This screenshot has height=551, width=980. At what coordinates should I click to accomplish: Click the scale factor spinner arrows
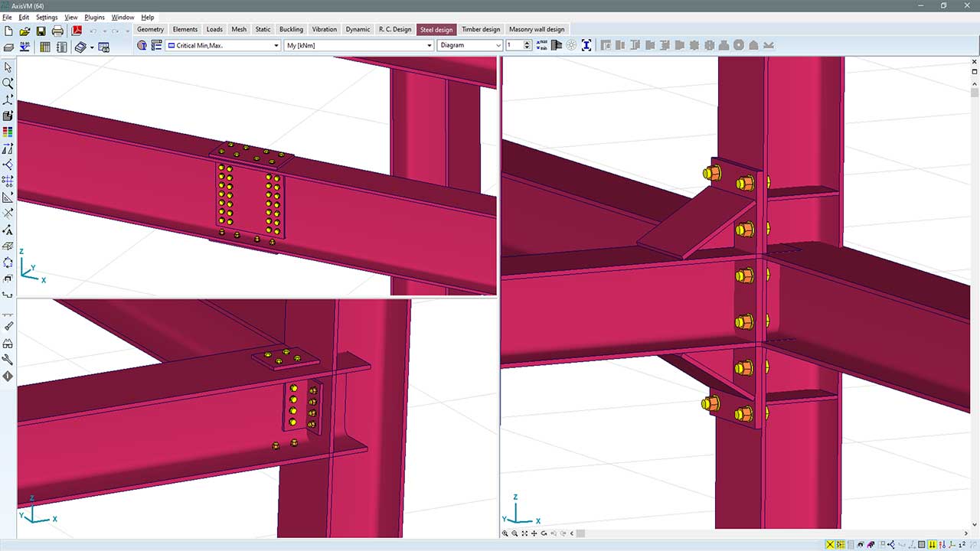pos(528,45)
